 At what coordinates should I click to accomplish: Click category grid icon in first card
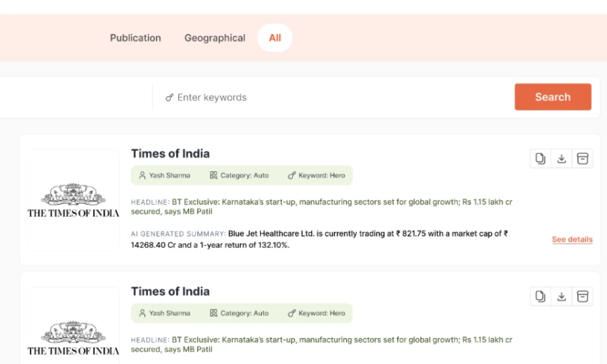[x=213, y=175]
